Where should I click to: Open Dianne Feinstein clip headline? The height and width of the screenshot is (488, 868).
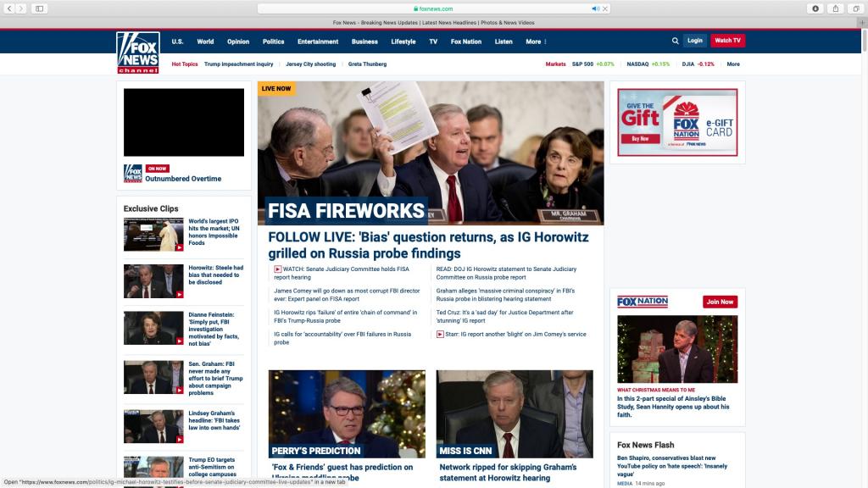pyautogui.click(x=214, y=330)
